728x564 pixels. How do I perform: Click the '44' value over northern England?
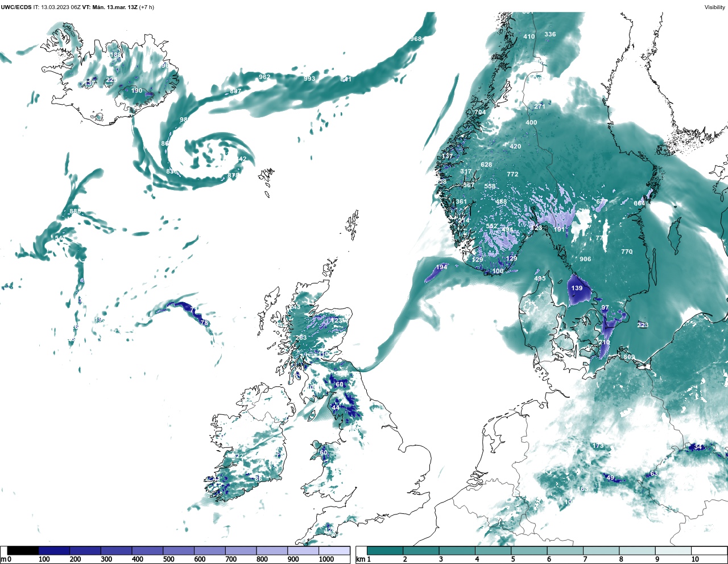tap(336, 407)
